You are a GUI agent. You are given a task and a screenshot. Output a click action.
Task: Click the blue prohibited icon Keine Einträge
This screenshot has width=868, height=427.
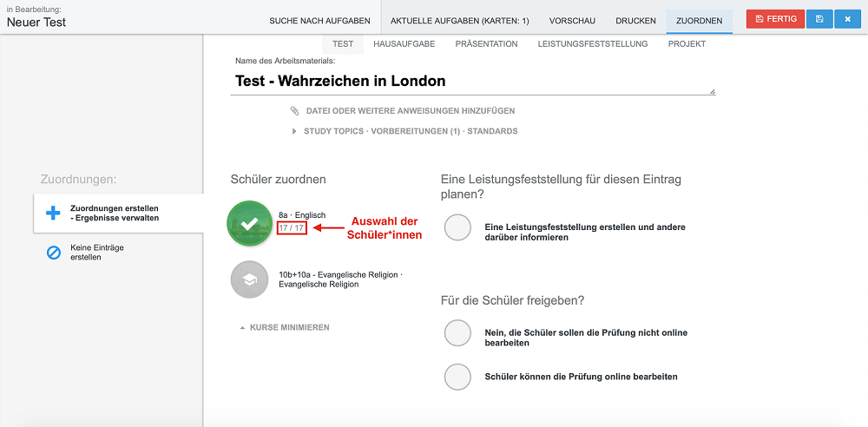53,253
